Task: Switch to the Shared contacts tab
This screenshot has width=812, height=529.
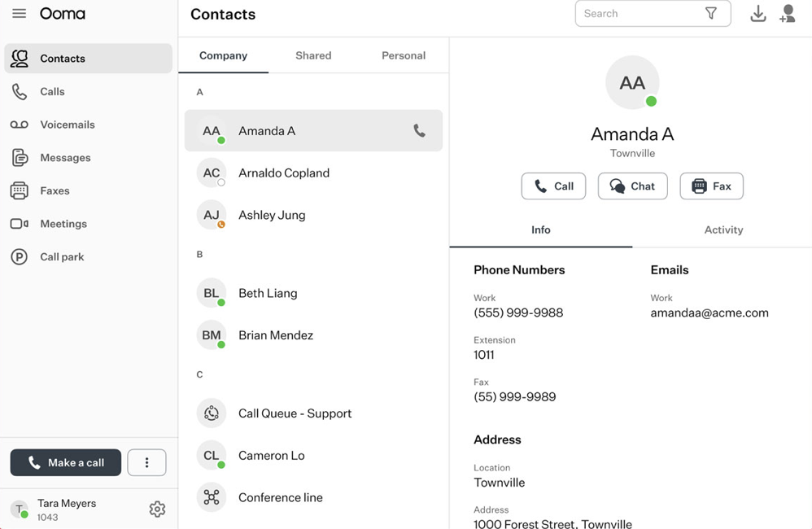Action: (313, 55)
